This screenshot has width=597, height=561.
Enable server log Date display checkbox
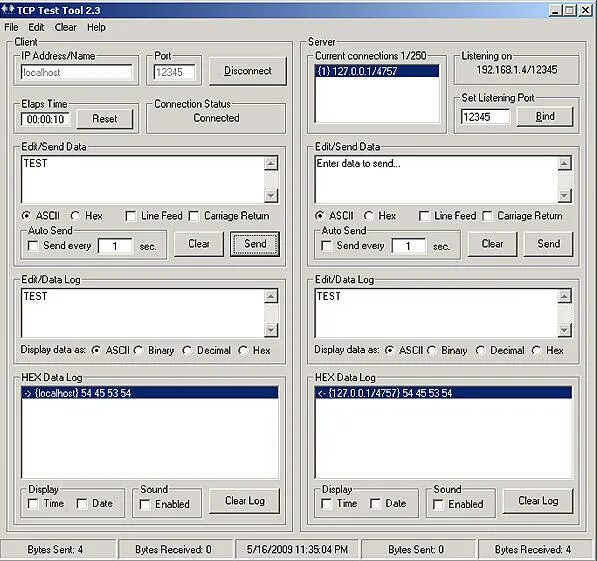375,504
